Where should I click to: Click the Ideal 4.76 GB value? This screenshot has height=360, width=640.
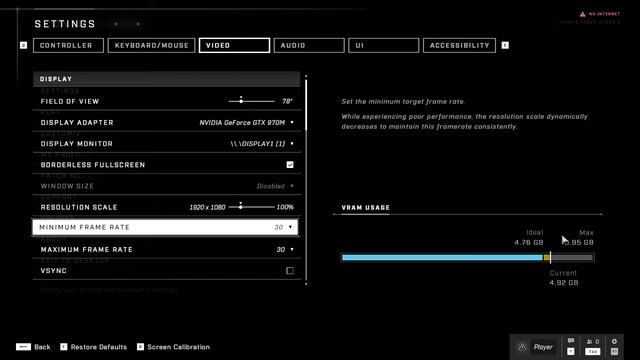[x=529, y=242]
